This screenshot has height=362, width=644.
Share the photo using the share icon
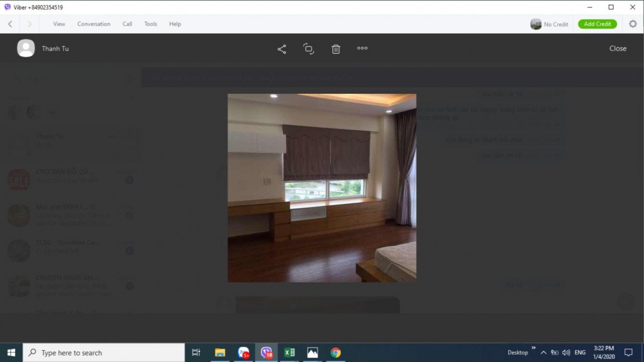282,49
